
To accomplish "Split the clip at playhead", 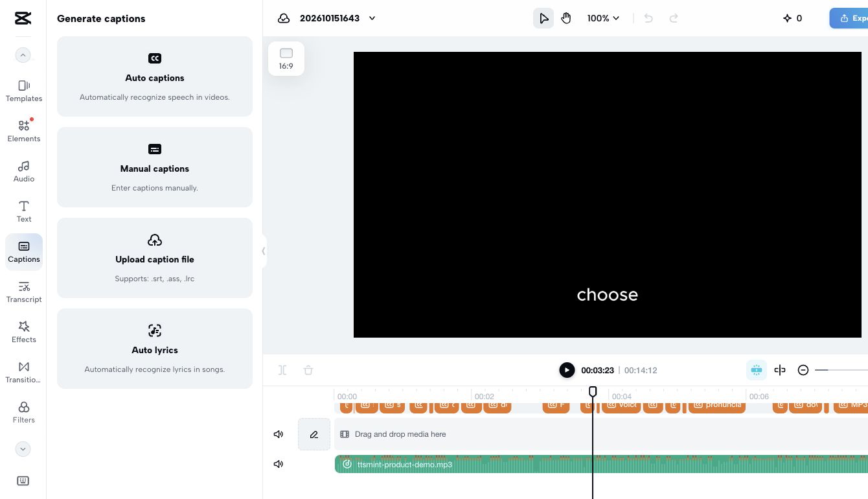I will (282, 370).
